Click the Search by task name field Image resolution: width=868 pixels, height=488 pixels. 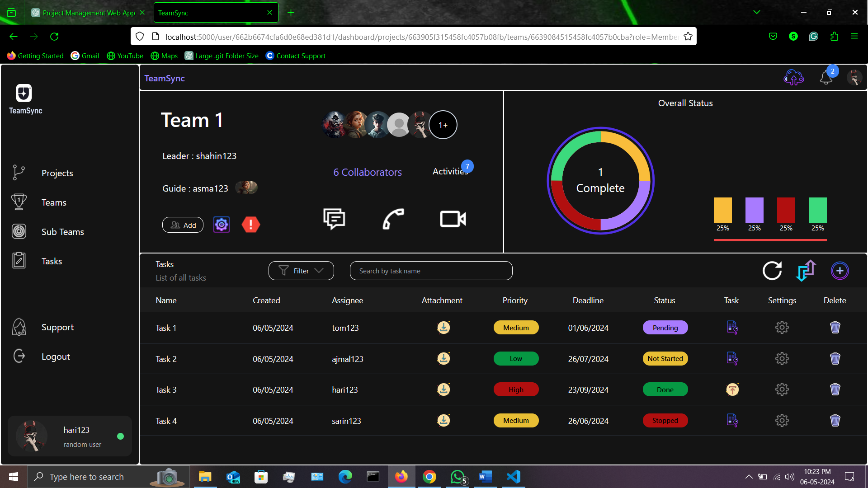point(431,271)
